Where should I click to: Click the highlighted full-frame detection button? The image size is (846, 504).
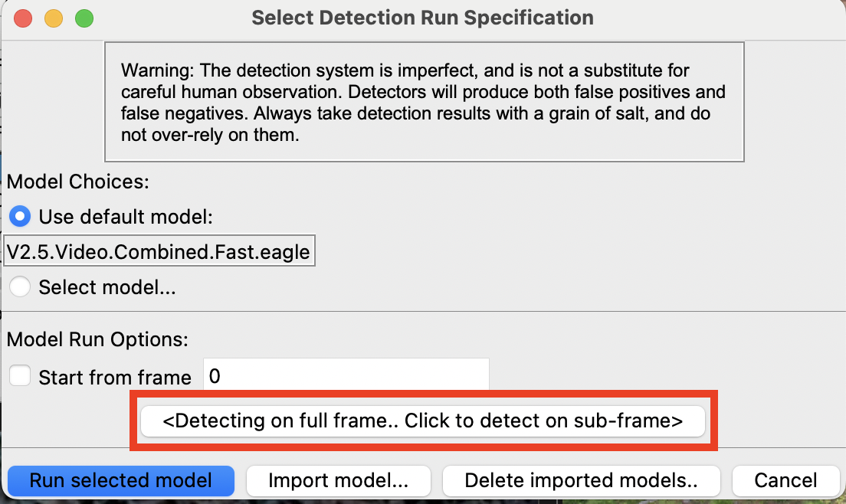tap(422, 421)
